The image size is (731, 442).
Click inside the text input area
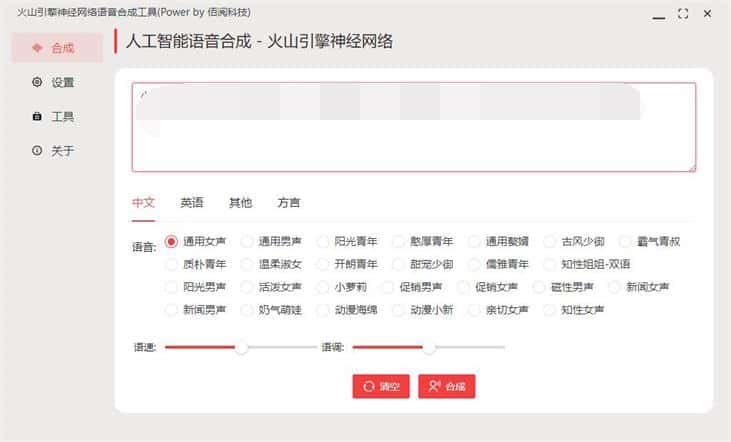point(414,127)
